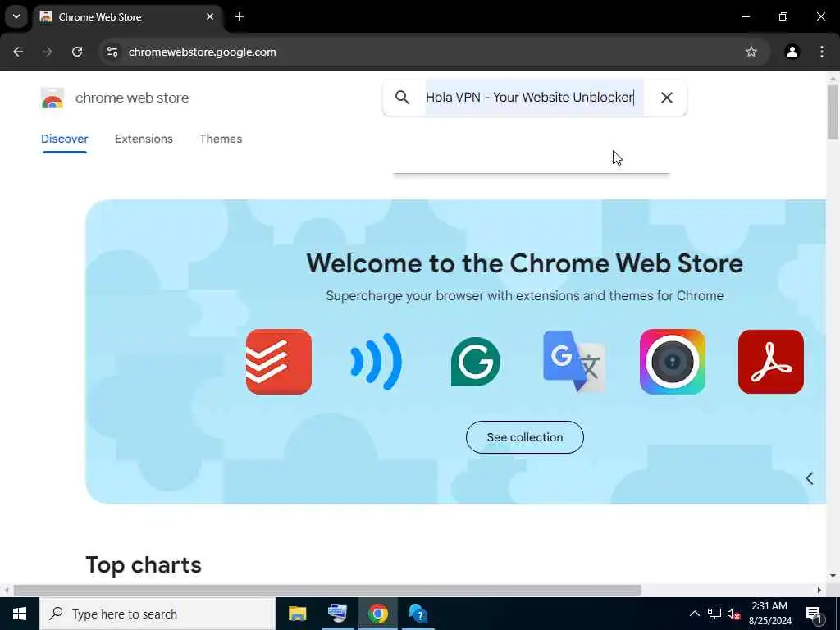Image resolution: width=840 pixels, height=630 pixels.
Task: Open the Adobe Acrobat icon in the banner
Action: coord(771,362)
